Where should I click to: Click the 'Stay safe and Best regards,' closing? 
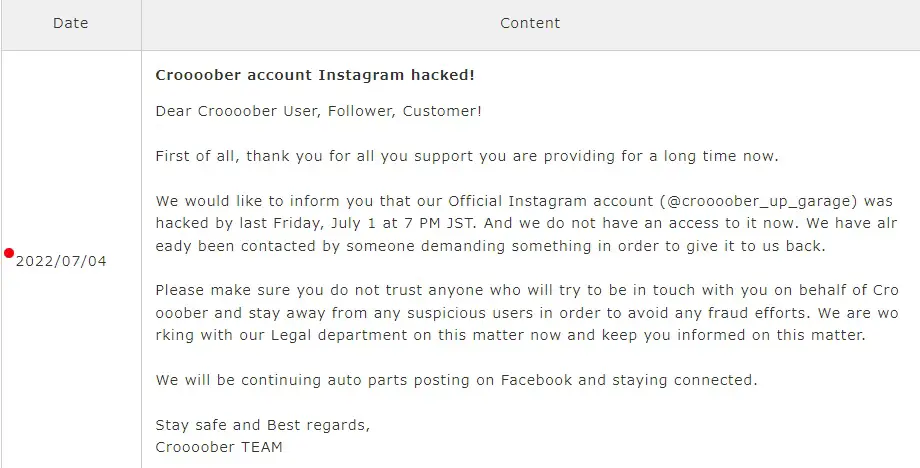(263, 425)
